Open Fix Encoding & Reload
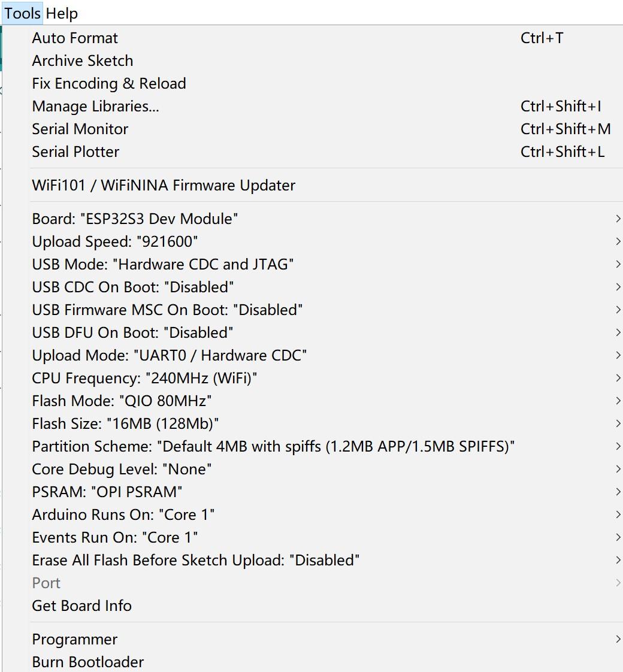This screenshot has width=623, height=672. 109,83
